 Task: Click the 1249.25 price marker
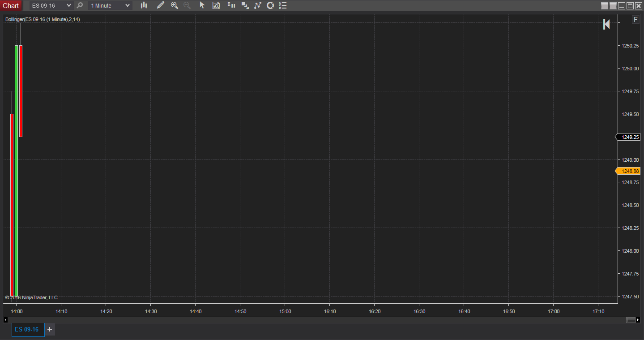628,137
